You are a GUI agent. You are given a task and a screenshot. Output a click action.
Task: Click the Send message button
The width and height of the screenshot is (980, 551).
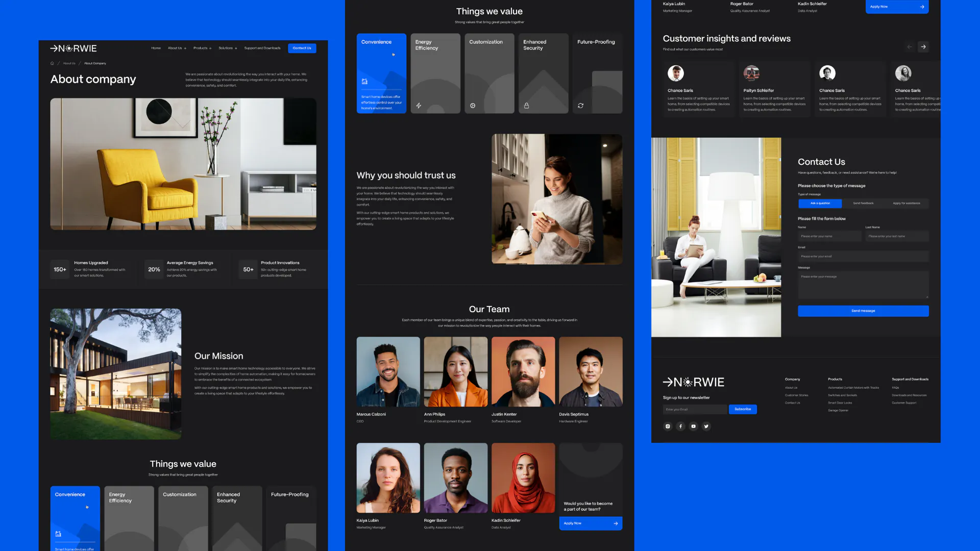(x=863, y=311)
